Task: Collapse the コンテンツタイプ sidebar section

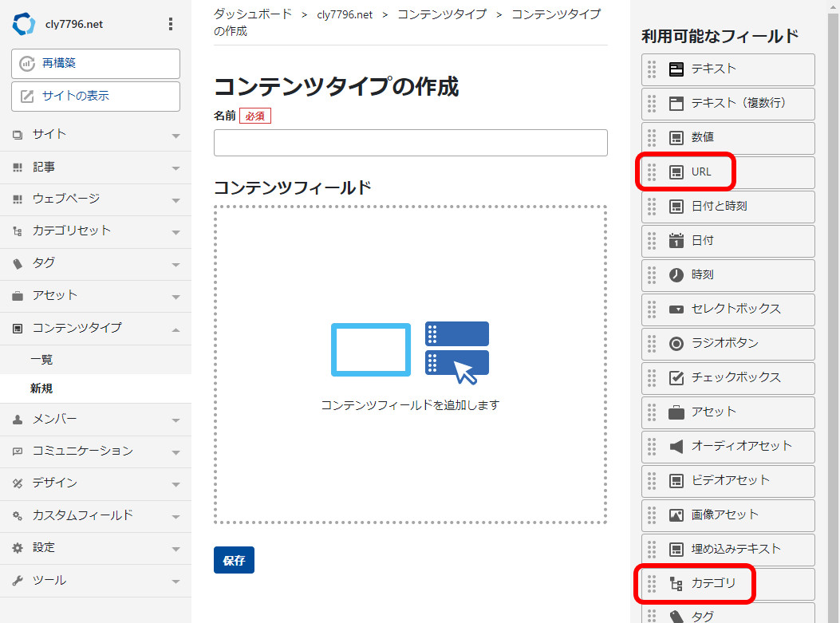Action: 175,329
